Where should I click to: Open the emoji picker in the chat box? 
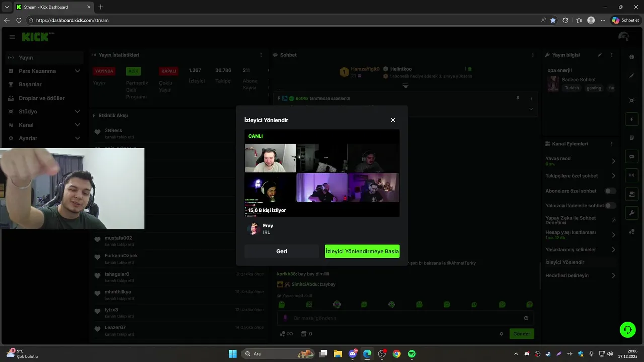(x=526, y=318)
